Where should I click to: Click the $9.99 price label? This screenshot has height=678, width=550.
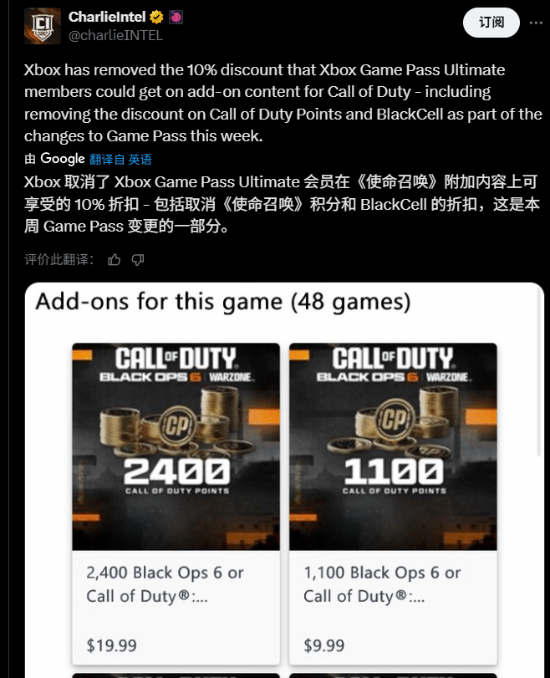pyautogui.click(x=324, y=645)
